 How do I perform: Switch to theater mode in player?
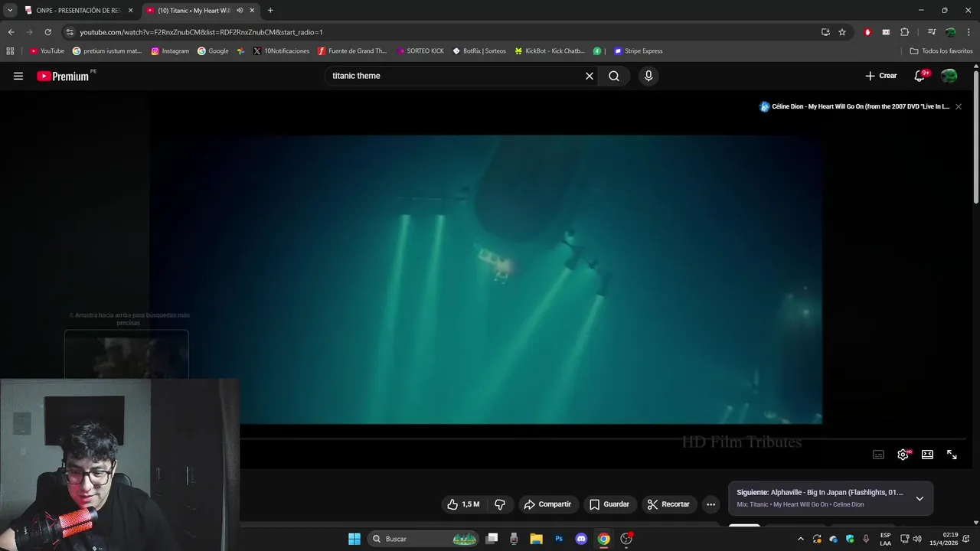pyautogui.click(x=927, y=455)
